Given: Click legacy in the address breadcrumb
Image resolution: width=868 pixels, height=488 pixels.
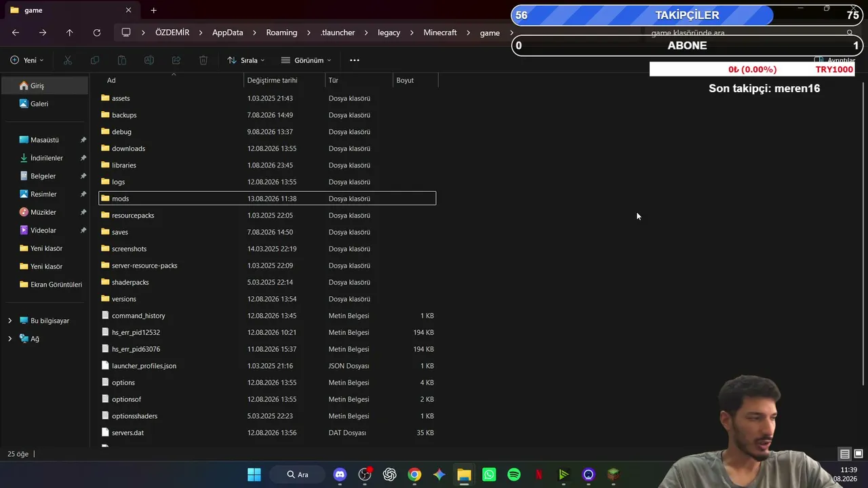Looking at the screenshot, I should 389,33.
